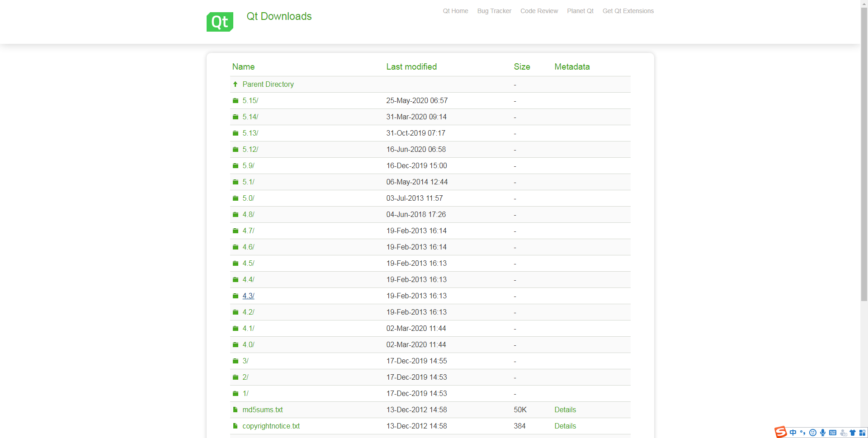Click the folder icon beside 5.0/
Image resolution: width=868 pixels, height=438 pixels.
pos(235,198)
